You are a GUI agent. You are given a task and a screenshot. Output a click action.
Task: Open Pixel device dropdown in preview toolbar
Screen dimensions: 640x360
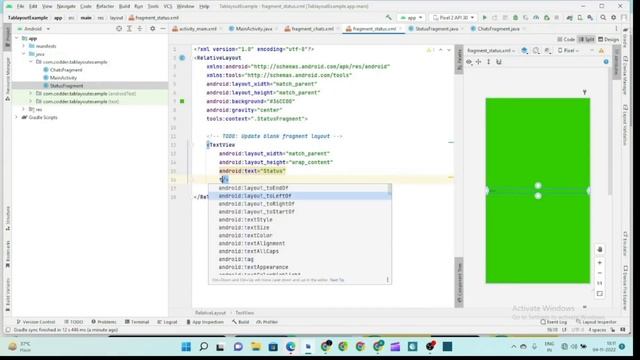coord(569,51)
